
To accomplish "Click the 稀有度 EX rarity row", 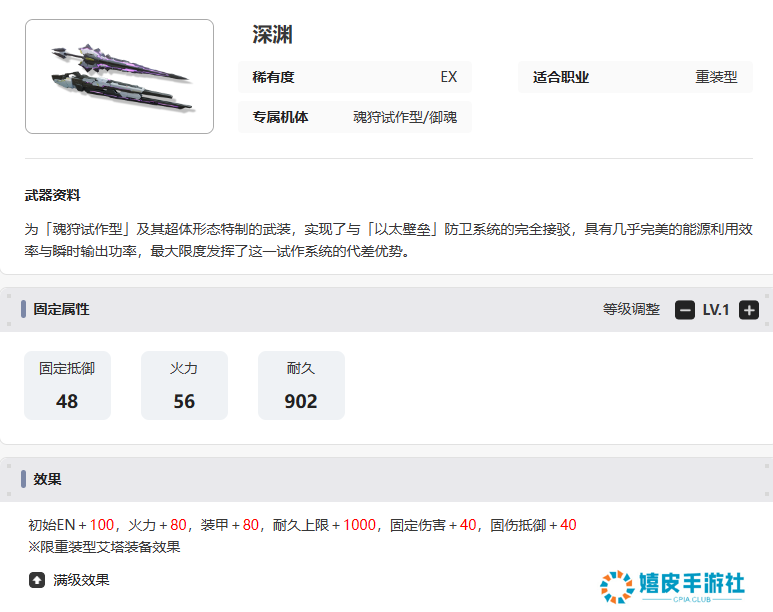I will click(355, 77).
